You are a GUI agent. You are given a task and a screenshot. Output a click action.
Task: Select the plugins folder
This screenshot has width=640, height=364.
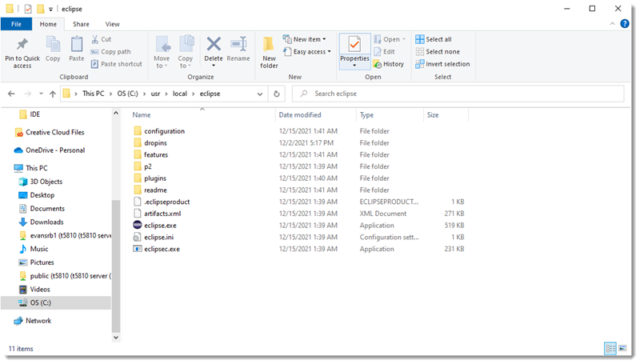pos(155,178)
